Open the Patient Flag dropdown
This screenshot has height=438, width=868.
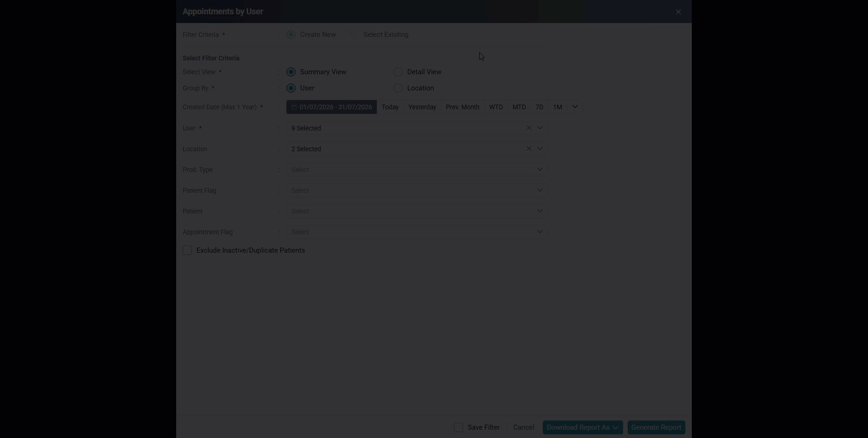(416, 190)
